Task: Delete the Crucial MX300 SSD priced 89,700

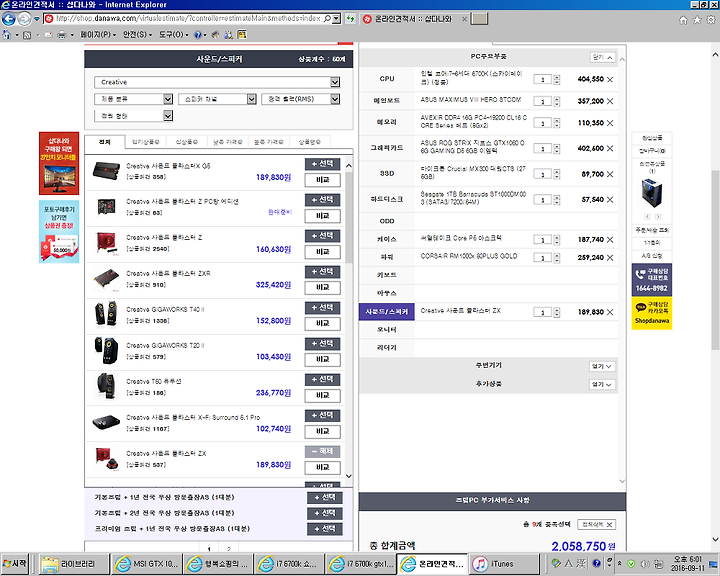Action: tap(610, 174)
